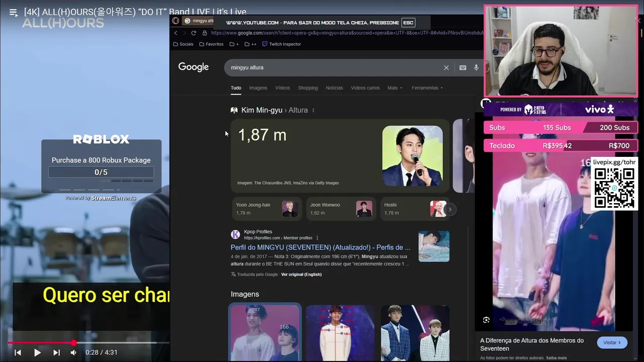Screen dimensions: 644x362
Task: Open image of two members in plaid suits
Action: coord(415,333)
